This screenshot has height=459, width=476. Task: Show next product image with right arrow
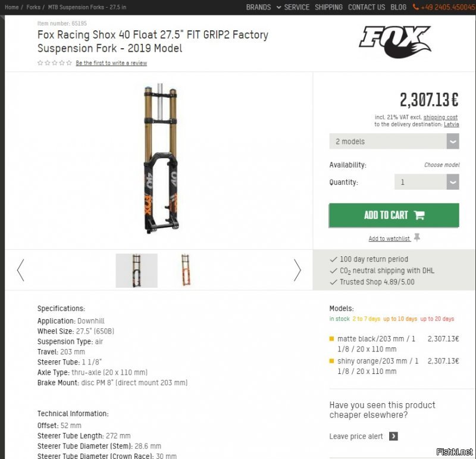coord(297,270)
